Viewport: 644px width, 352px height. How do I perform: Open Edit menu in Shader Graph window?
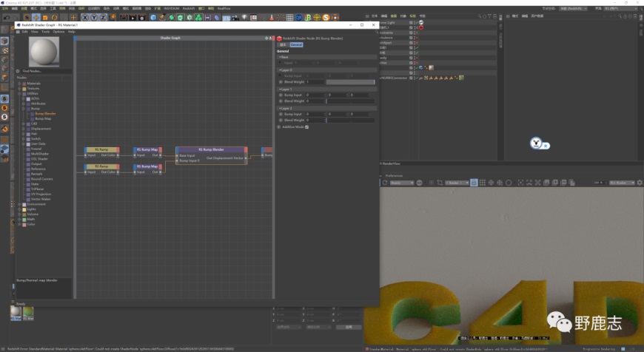click(x=25, y=32)
